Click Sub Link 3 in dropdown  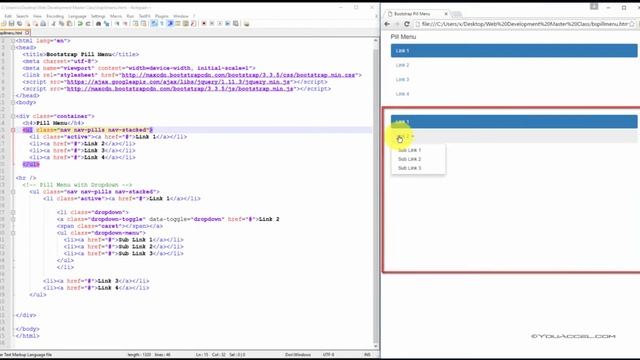(409, 168)
